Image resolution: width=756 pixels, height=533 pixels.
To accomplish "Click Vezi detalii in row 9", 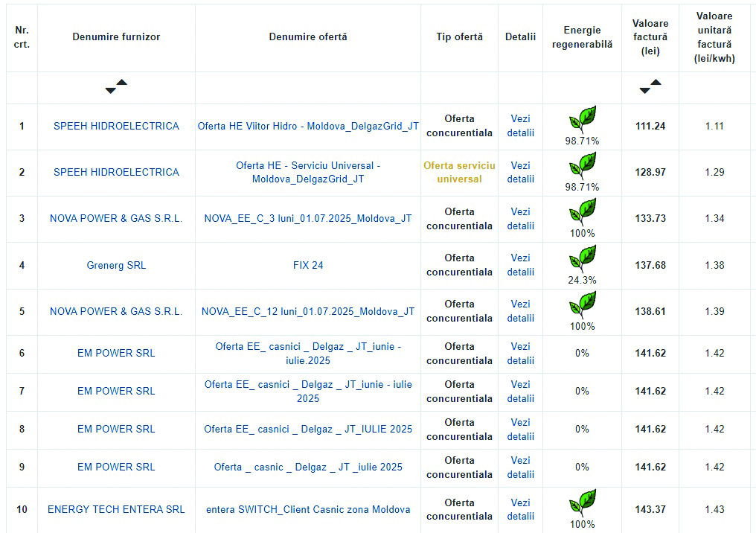I will click(521, 467).
